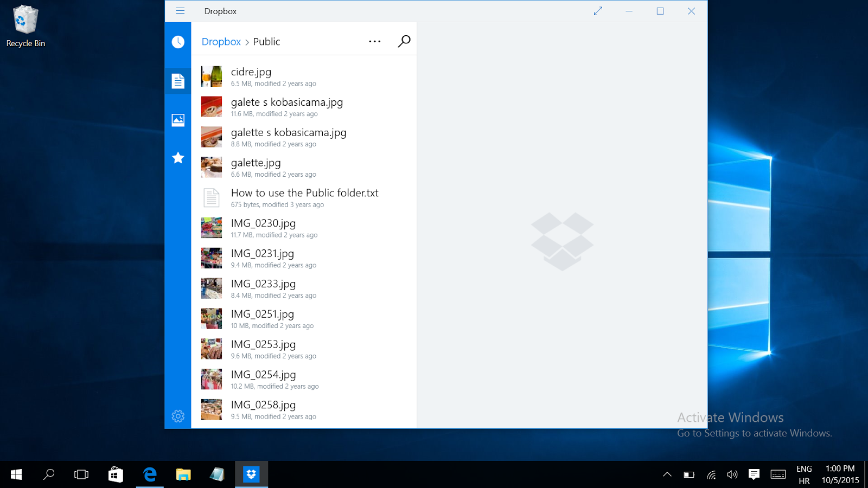Open the Photos icon in sidebar

(178, 120)
